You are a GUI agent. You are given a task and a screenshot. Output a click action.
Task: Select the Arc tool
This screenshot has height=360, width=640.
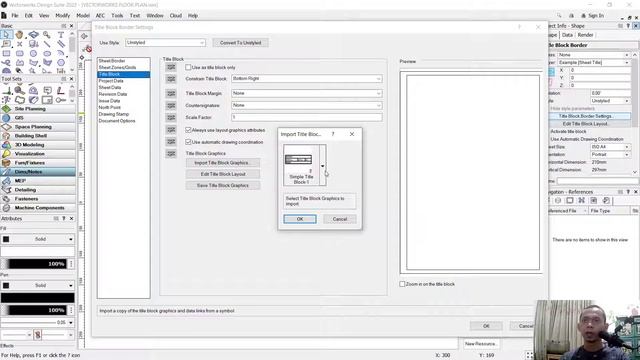pos(61,53)
